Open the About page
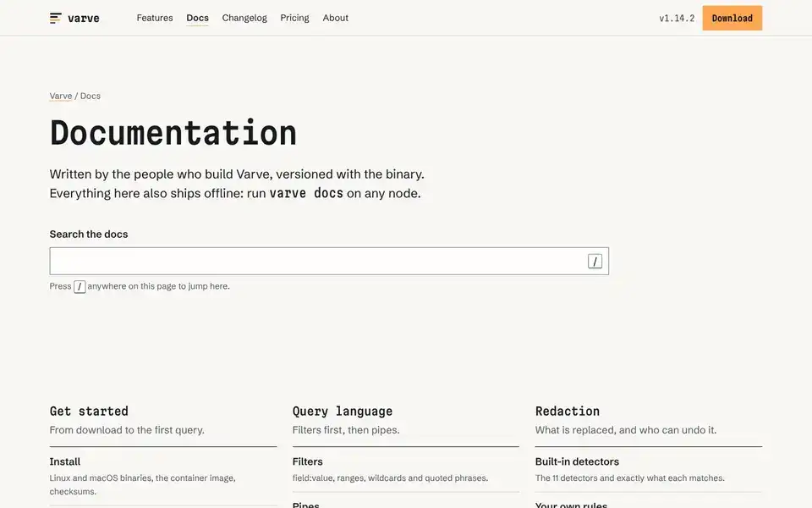Viewport: 812px width, 508px height. 336,18
